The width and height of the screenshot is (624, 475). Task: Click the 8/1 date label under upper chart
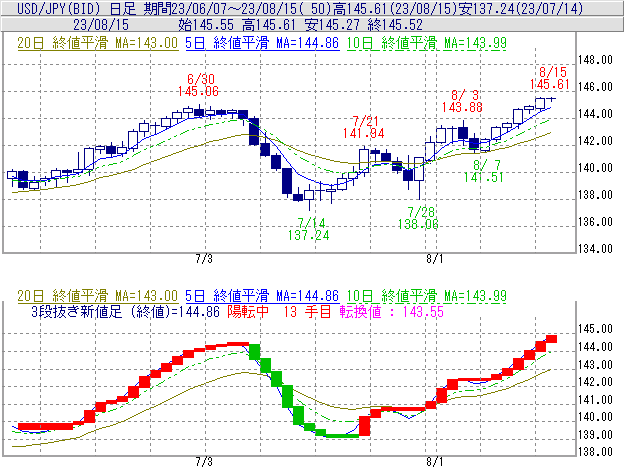pos(435,259)
